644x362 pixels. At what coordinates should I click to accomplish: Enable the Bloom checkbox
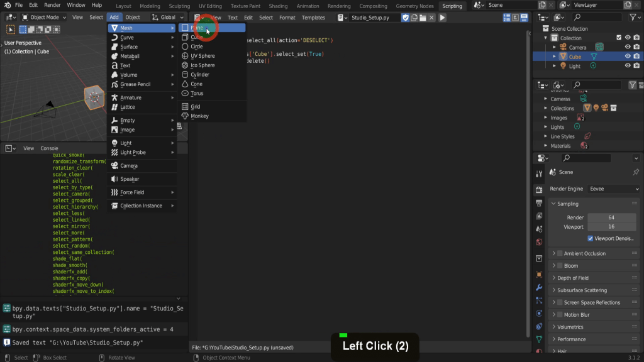coord(560,266)
